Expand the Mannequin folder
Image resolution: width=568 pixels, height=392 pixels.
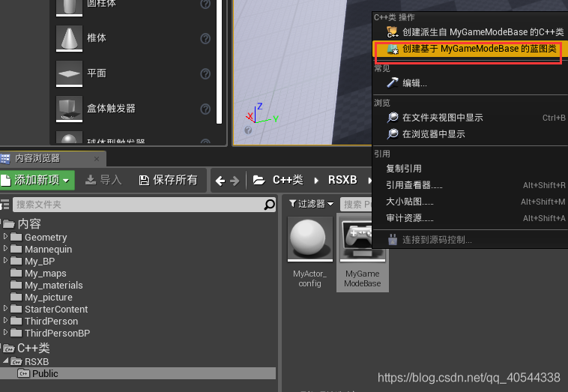[x=5, y=248]
